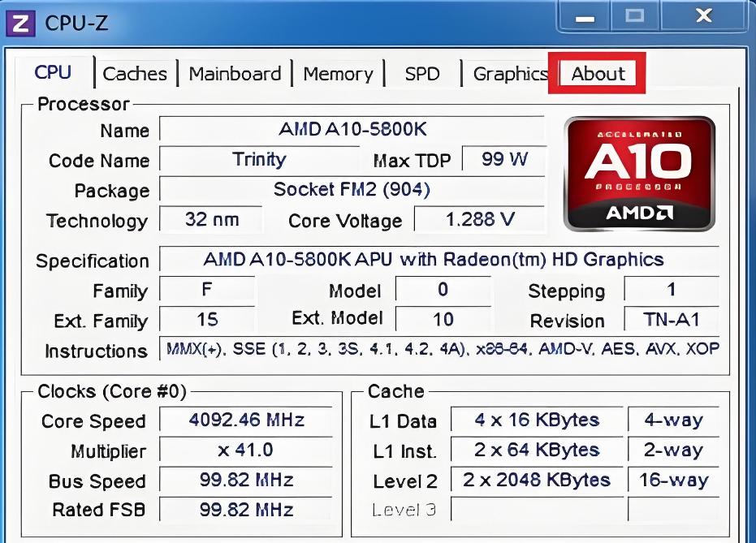Click the L1 Data 4-way associativity
The width and height of the screenshot is (756, 543).
pos(673,420)
